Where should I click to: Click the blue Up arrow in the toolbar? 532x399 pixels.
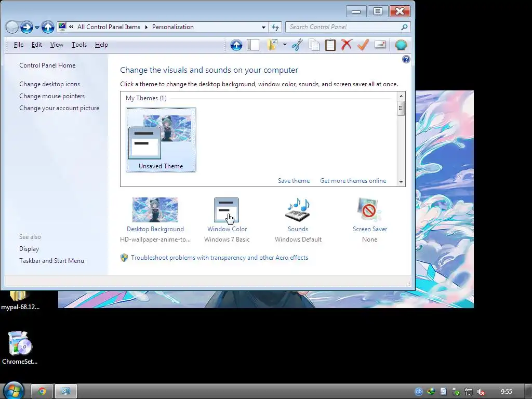236,45
